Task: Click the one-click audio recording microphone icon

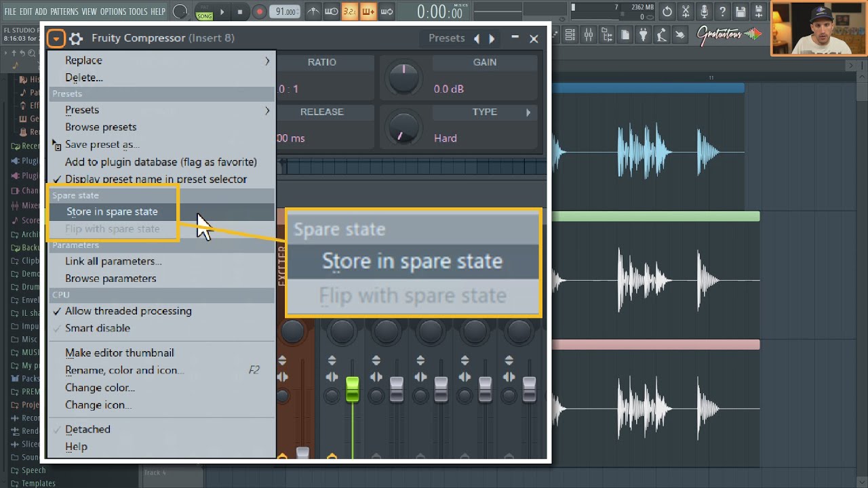Action: tap(704, 12)
